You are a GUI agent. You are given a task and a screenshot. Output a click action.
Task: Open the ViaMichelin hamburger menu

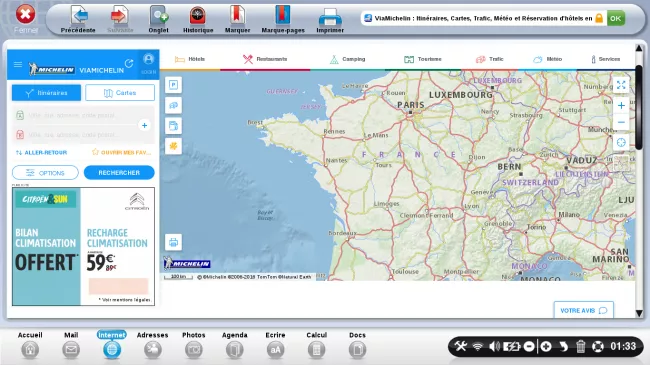(x=18, y=65)
